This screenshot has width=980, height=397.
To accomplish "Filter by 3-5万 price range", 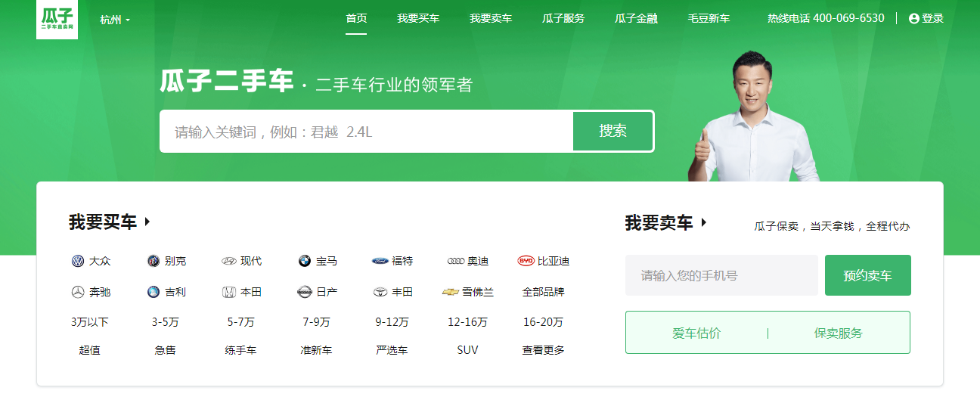I will click(165, 322).
